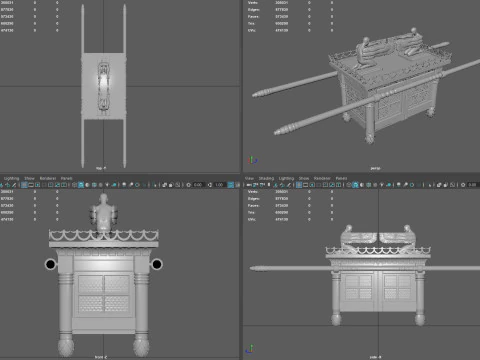The width and height of the screenshot is (480, 360).
Task: Click isolate select in side panel
Action: [x=429, y=185]
